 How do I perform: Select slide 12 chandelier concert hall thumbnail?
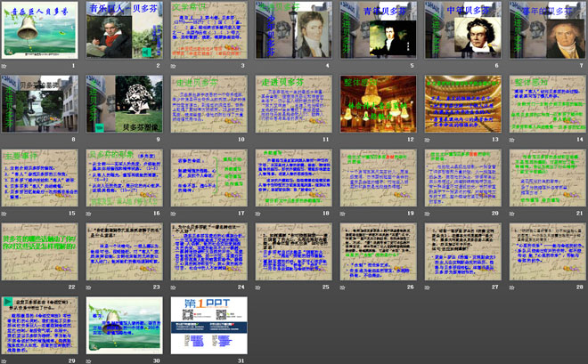(x=379, y=104)
